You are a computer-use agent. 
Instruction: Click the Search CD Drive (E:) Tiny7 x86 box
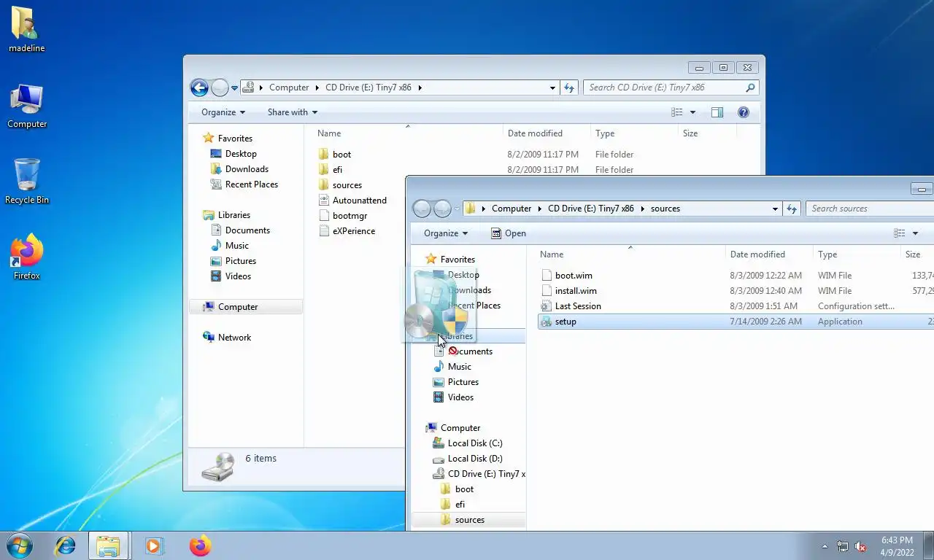click(x=671, y=87)
